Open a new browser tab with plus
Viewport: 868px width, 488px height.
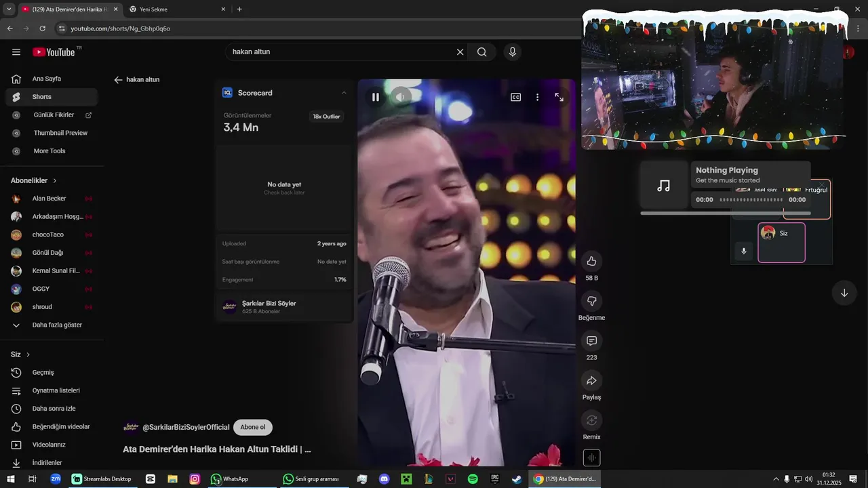pyautogui.click(x=239, y=9)
